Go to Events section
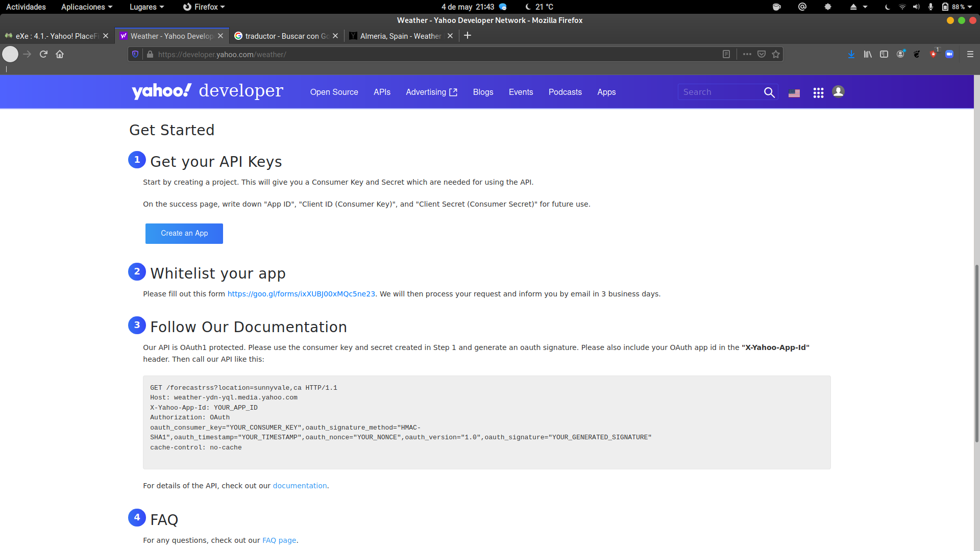This screenshot has width=980, height=551. 521,92
